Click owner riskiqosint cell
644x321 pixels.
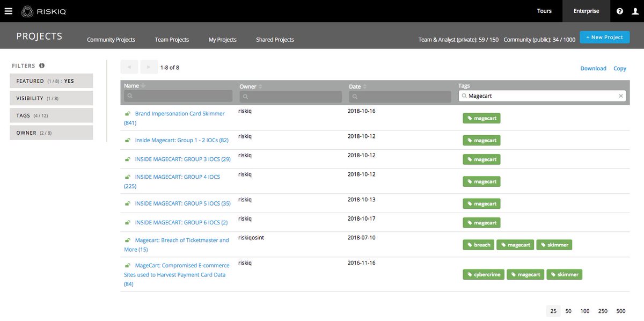[251, 237]
